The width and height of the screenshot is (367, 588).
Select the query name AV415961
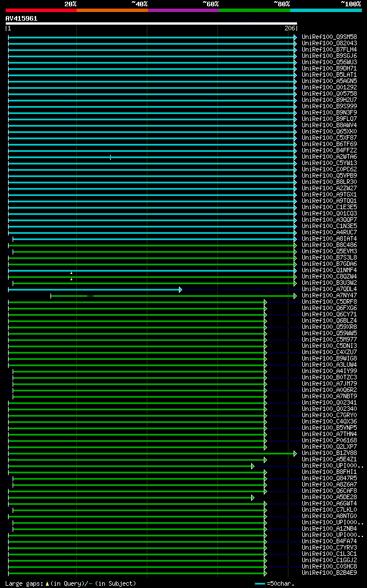click(21, 18)
